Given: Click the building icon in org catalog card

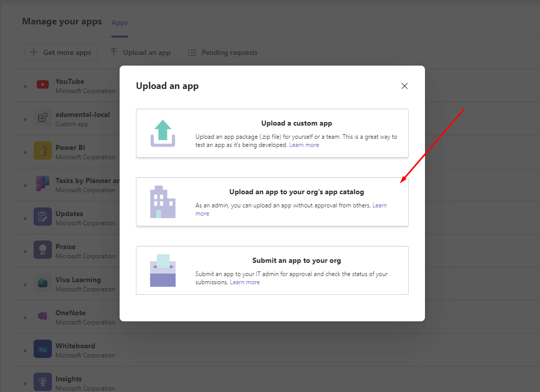Looking at the screenshot, I should [163, 202].
